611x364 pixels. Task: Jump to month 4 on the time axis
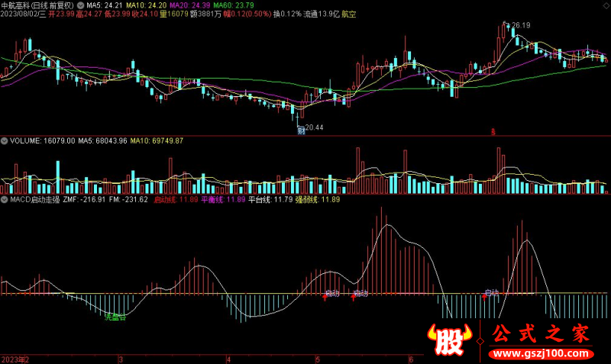click(x=228, y=359)
